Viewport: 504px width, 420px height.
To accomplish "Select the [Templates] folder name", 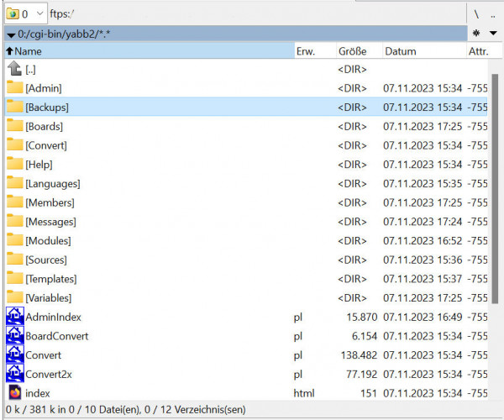I will point(51,279).
